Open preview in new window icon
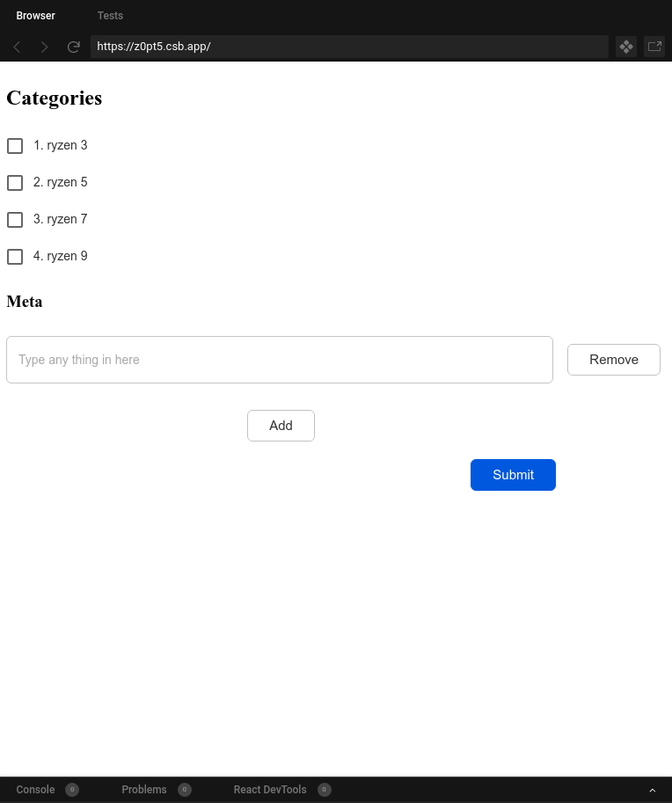Viewport: 672px width, 803px height. pos(654,47)
